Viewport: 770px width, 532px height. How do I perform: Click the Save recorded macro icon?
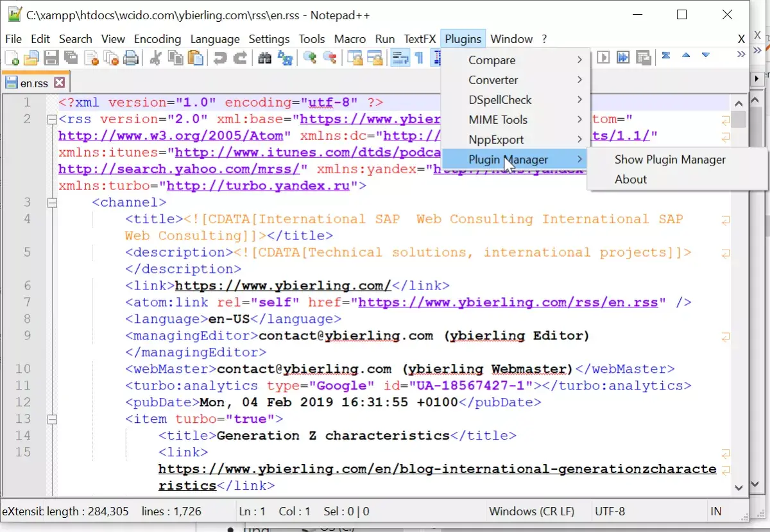(643, 58)
